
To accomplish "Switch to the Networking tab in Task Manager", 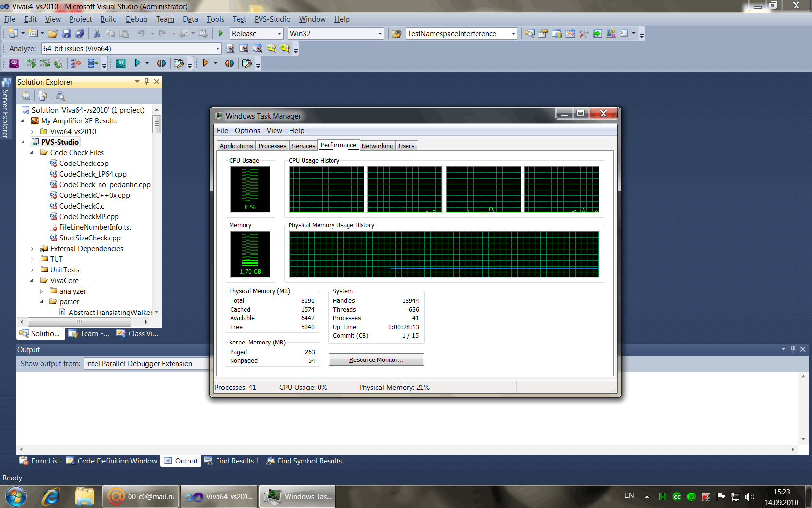I will pyautogui.click(x=377, y=146).
